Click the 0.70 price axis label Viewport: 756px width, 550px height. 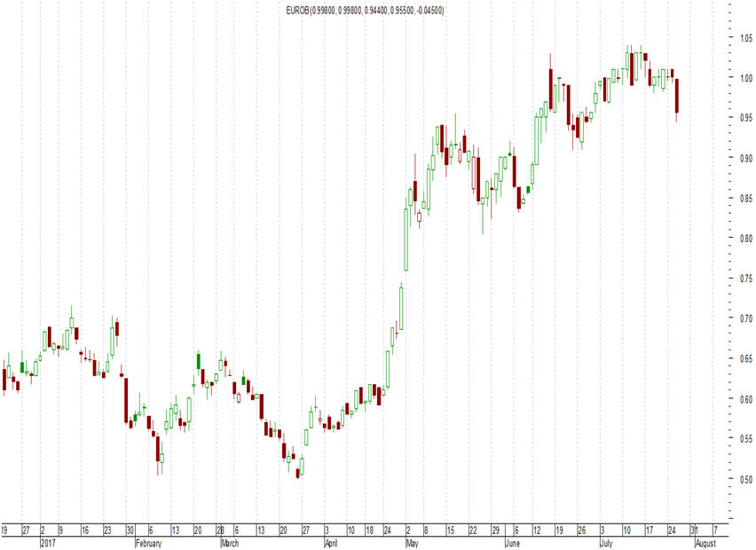(746, 318)
